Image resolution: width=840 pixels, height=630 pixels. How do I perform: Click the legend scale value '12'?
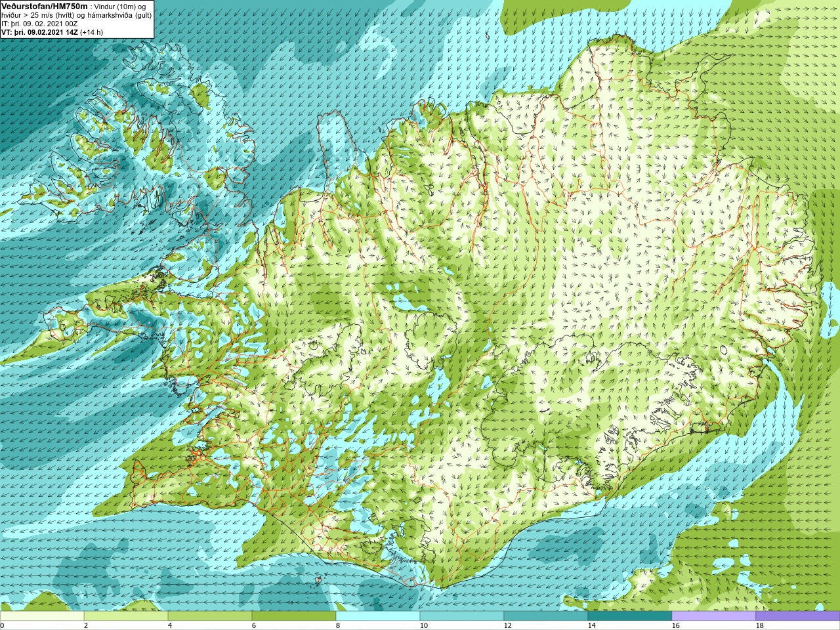pyautogui.click(x=508, y=625)
